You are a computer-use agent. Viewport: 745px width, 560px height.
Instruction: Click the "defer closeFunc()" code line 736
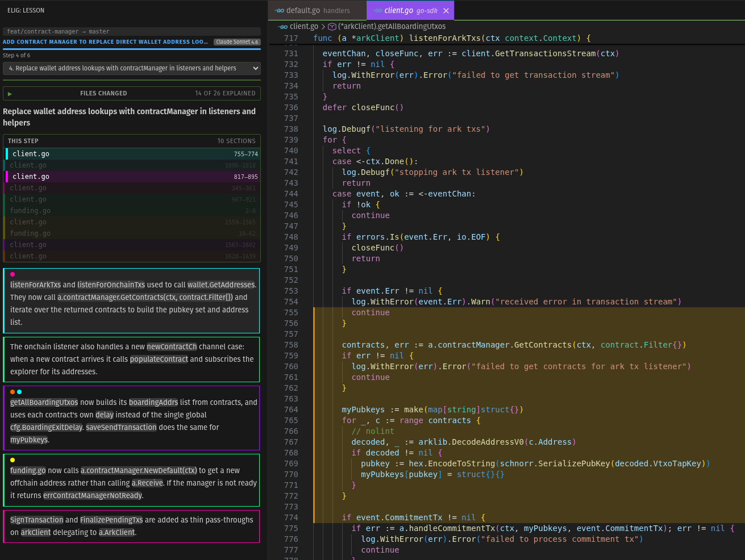click(x=363, y=107)
